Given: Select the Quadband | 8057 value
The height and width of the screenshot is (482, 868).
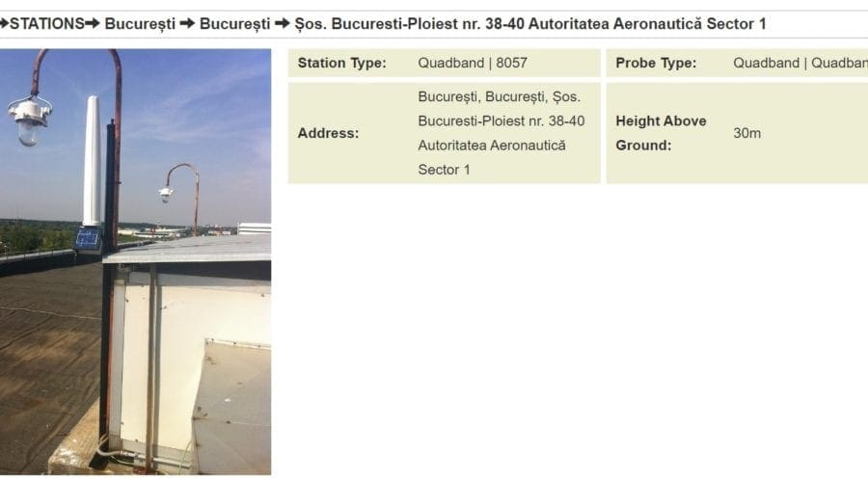Looking at the screenshot, I should tap(473, 63).
